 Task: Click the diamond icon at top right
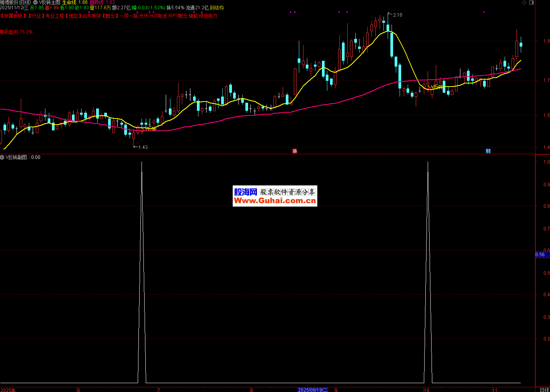[x=524, y=3]
